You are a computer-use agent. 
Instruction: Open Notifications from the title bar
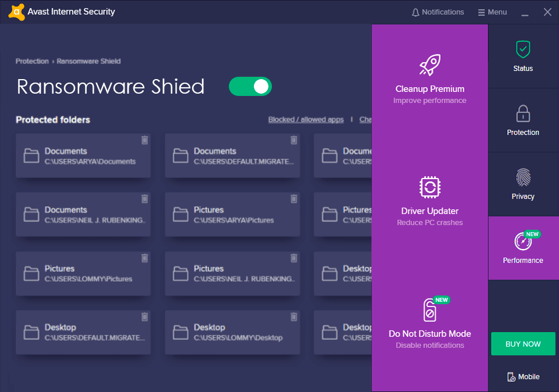[x=437, y=12]
